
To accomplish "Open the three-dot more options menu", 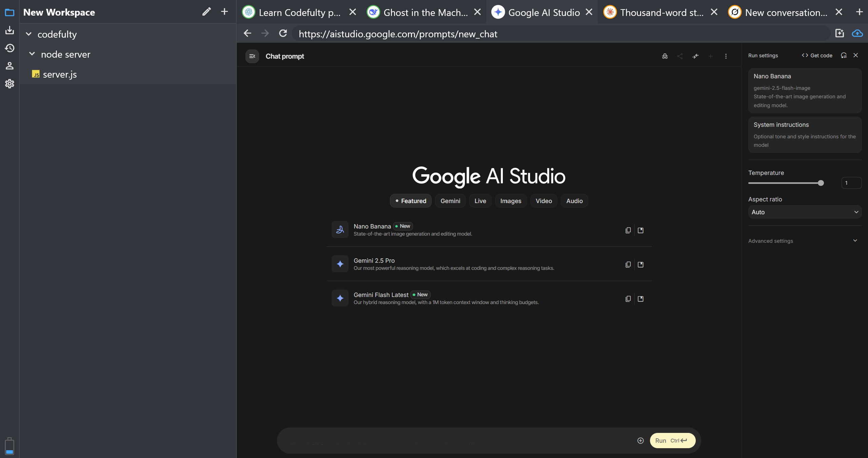I will click(x=726, y=56).
